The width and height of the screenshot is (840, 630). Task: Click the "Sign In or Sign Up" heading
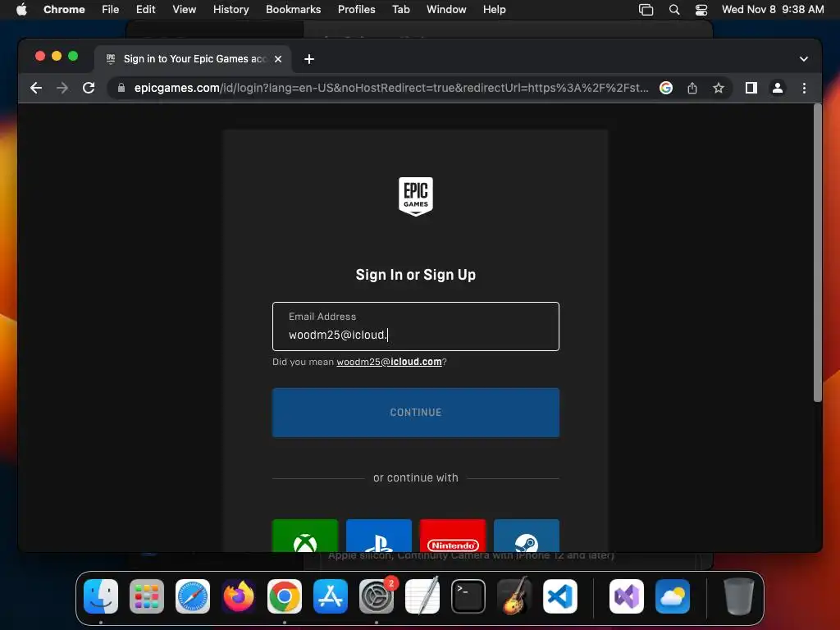[x=416, y=275]
